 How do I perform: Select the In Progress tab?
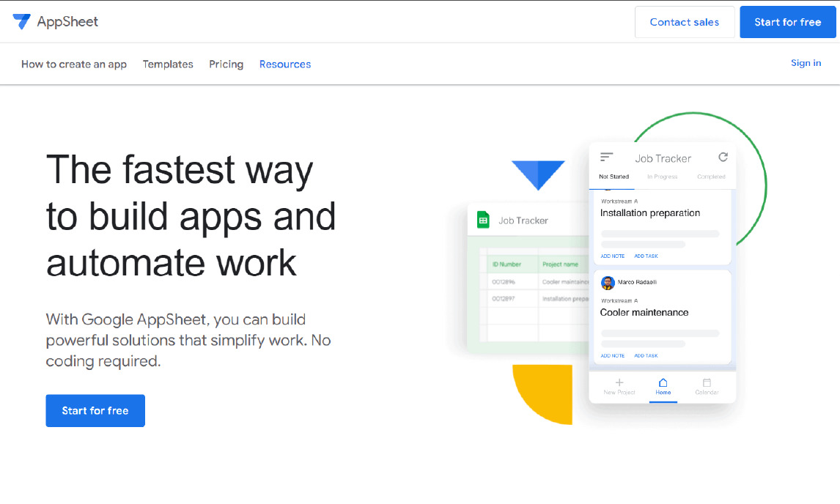[x=662, y=177]
